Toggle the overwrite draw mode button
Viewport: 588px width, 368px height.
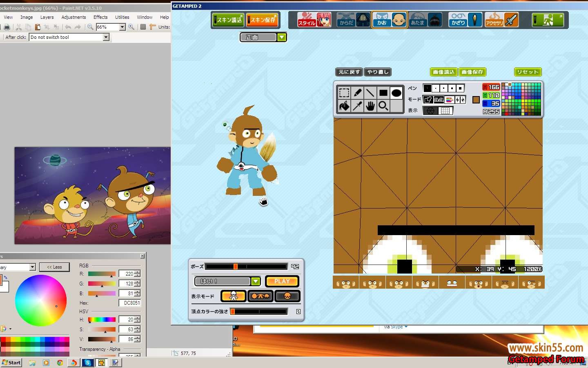[x=428, y=99]
